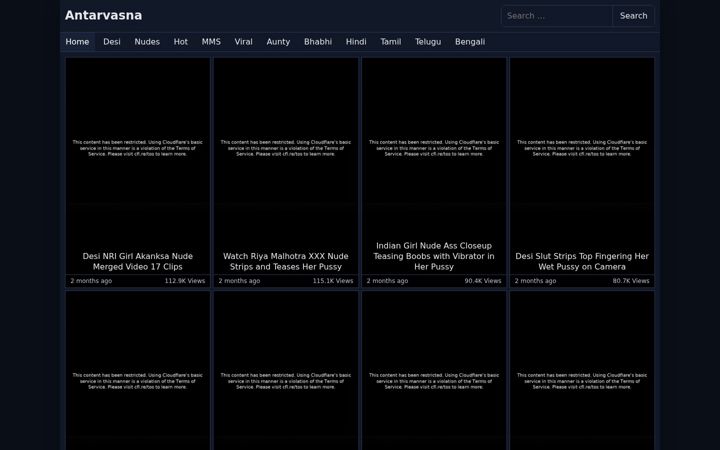Choose the Hindi language category
Viewport: 720px width, 450px height.
tap(356, 42)
